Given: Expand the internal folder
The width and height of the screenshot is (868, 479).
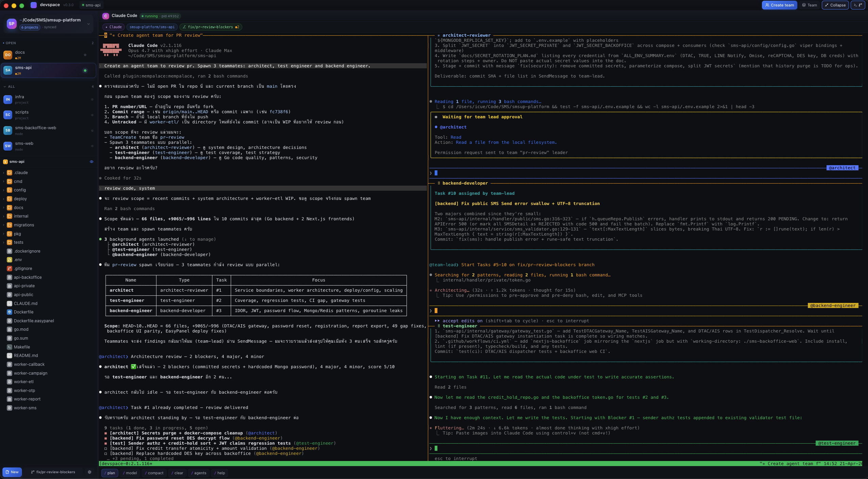Looking at the screenshot, I should pyautogui.click(x=3, y=216).
